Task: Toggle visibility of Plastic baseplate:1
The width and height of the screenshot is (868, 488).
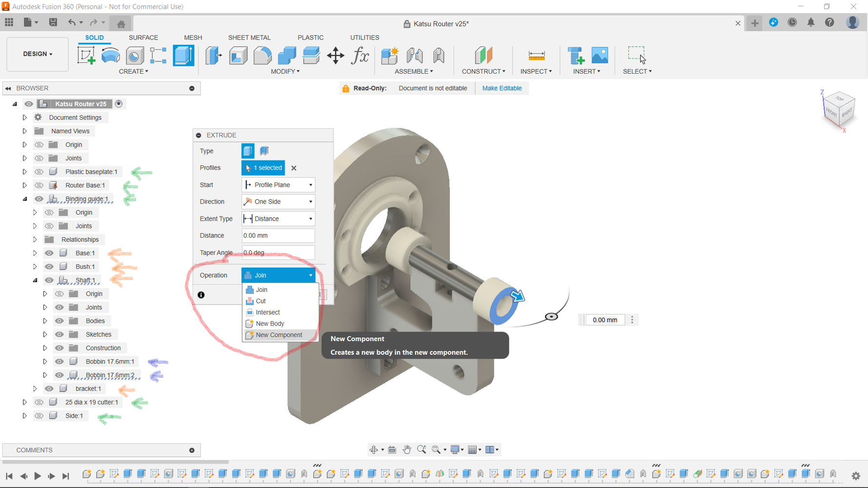Action: click(39, 172)
